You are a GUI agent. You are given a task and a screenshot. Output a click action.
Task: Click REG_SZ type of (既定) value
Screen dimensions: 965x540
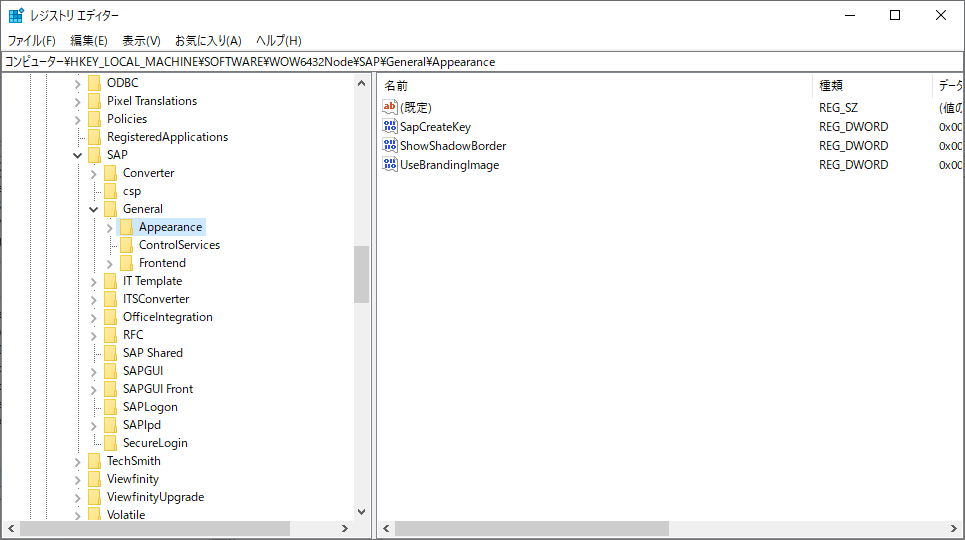pyautogui.click(x=838, y=108)
